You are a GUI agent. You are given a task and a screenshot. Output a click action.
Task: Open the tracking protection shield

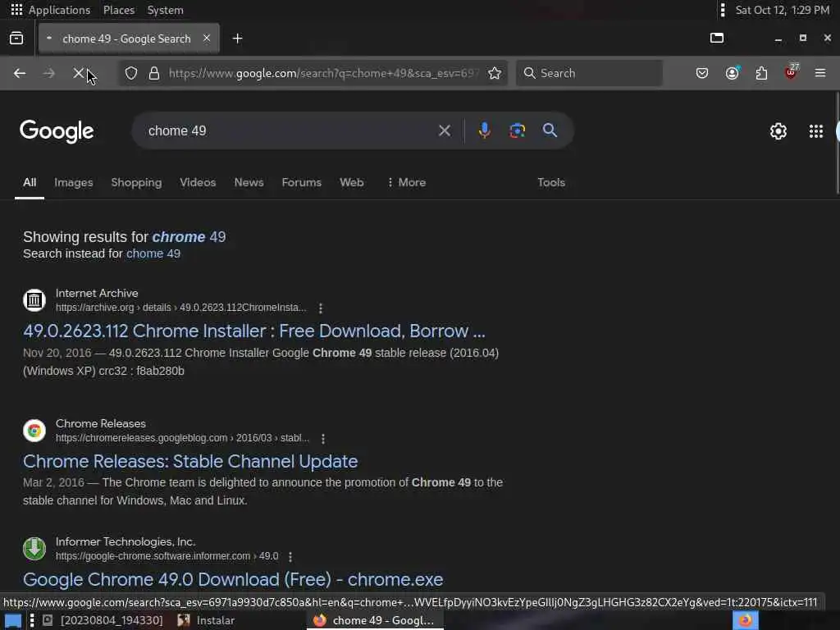(131, 73)
